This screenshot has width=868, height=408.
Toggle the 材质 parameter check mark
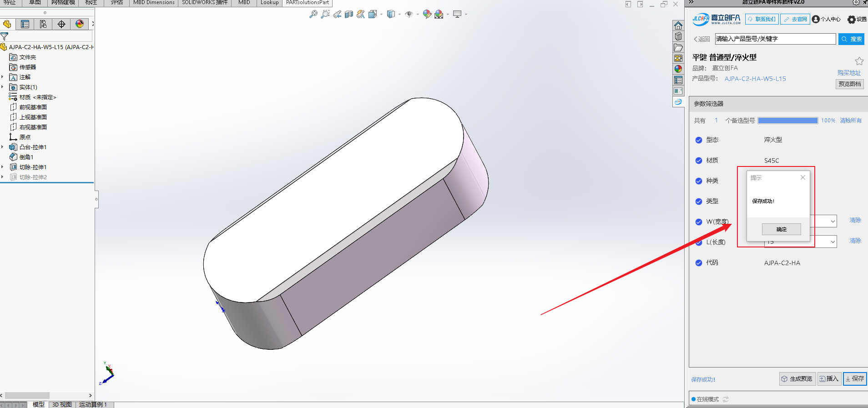coord(699,161)
